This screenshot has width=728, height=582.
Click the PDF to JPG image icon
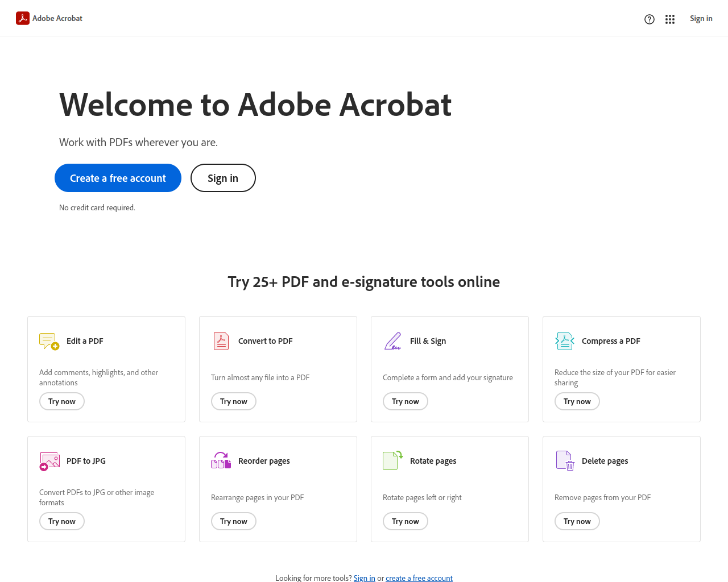[49, 461]
